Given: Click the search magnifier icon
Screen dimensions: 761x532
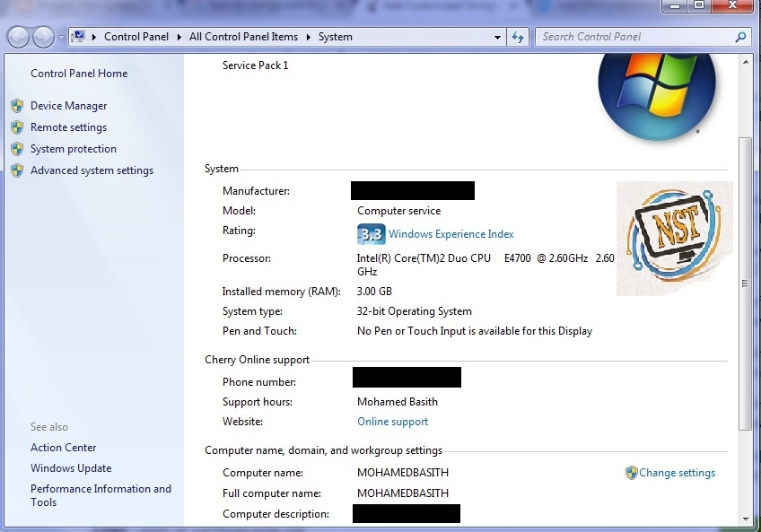Looking at the screenshot, I should point(741,36).
